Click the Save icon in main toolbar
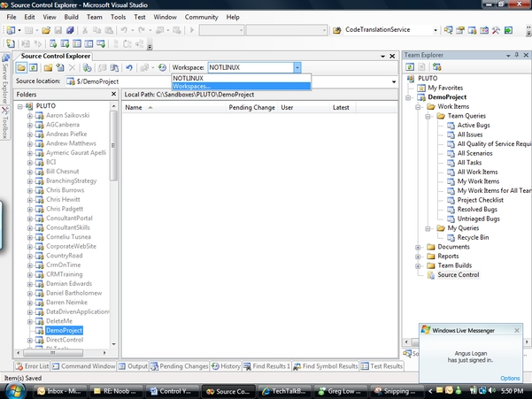532x399 pixels. pyautogui.click(x=58, y=30)
